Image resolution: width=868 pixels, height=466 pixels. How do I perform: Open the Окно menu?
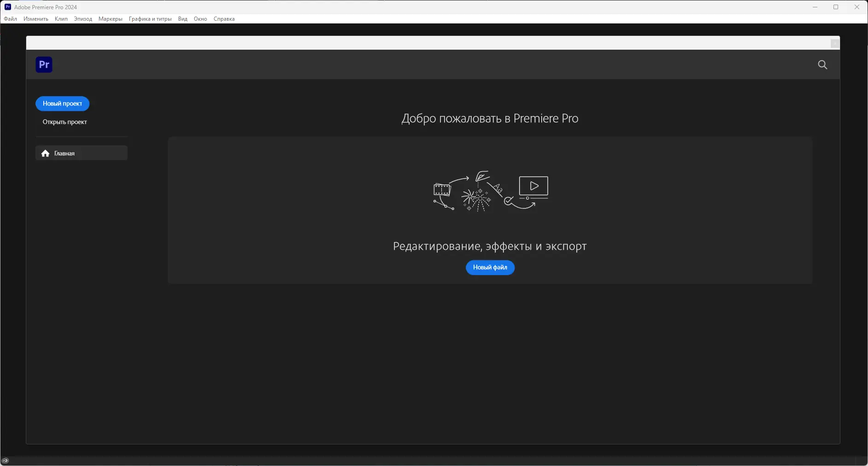(200, 19)
